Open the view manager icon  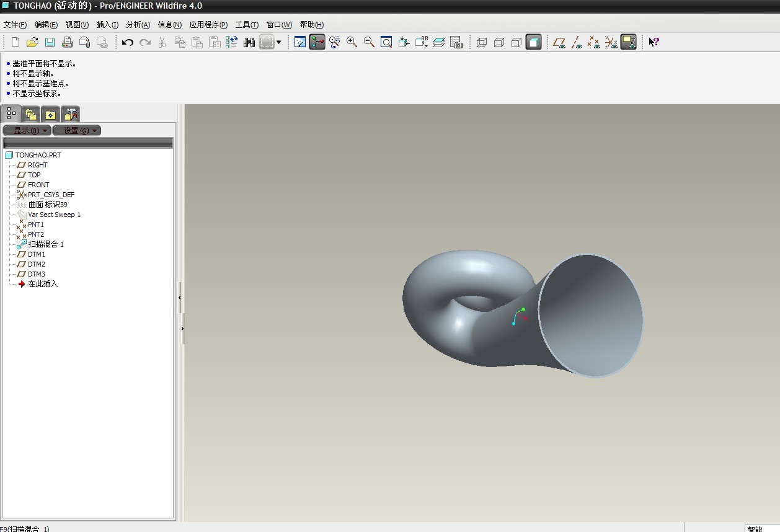[456, 42]
